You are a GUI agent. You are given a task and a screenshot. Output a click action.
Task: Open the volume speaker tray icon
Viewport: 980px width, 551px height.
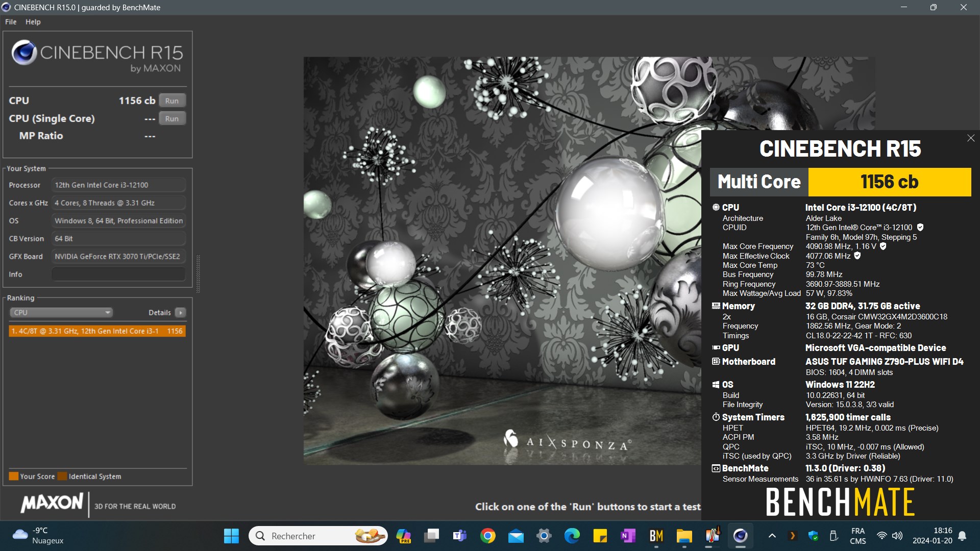[x=897, y=536]
